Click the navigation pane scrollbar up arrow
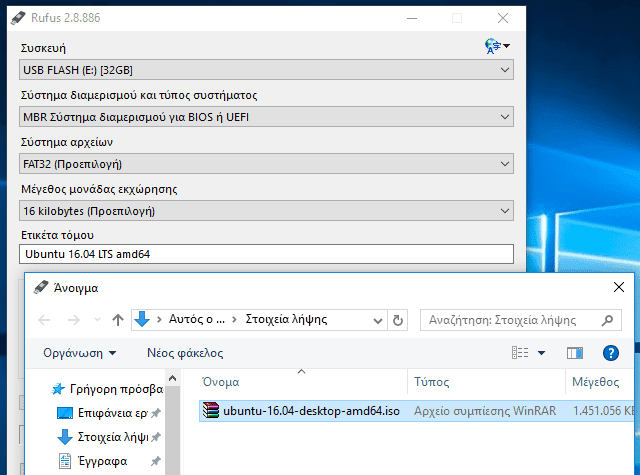Viewport: 640px width, 475px height. pyautogui.click(x=172, y=379)
